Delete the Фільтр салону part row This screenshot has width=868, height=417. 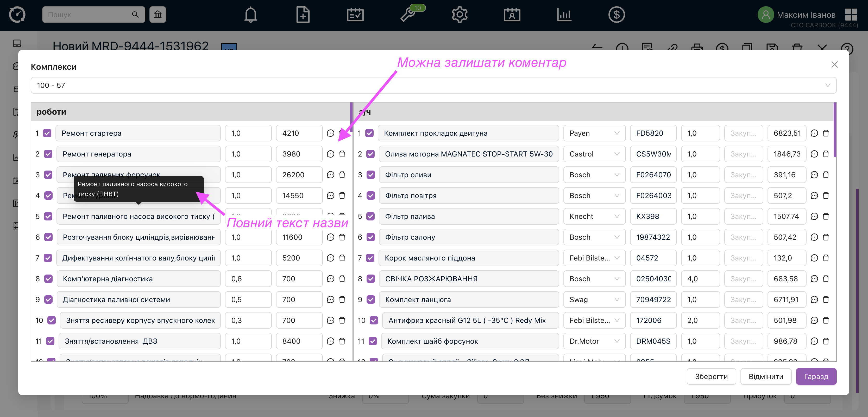coord(826,237)
